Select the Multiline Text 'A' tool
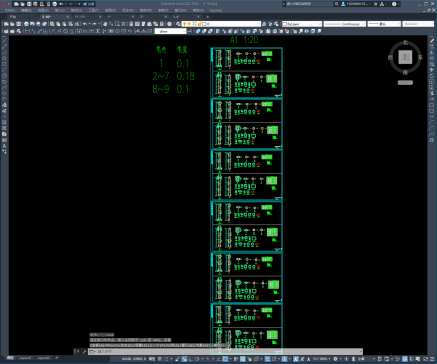This screenshot has height=364, width=437. pyautogui.click(x=4, y=146)
